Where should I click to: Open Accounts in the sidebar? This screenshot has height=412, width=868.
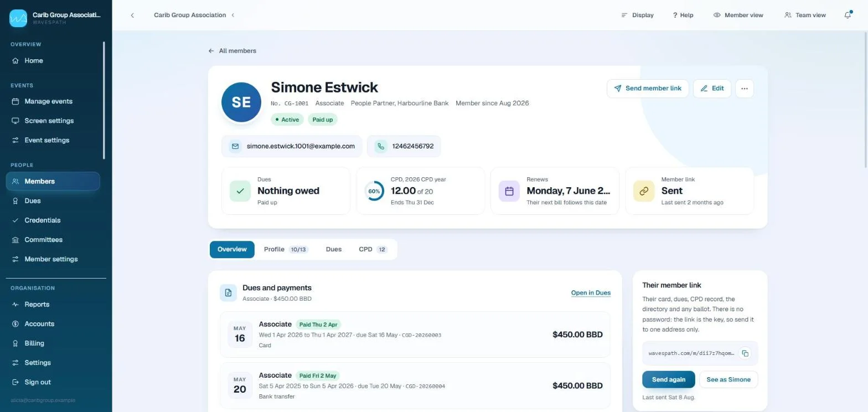pyautogui.click(x=53, y=324)
